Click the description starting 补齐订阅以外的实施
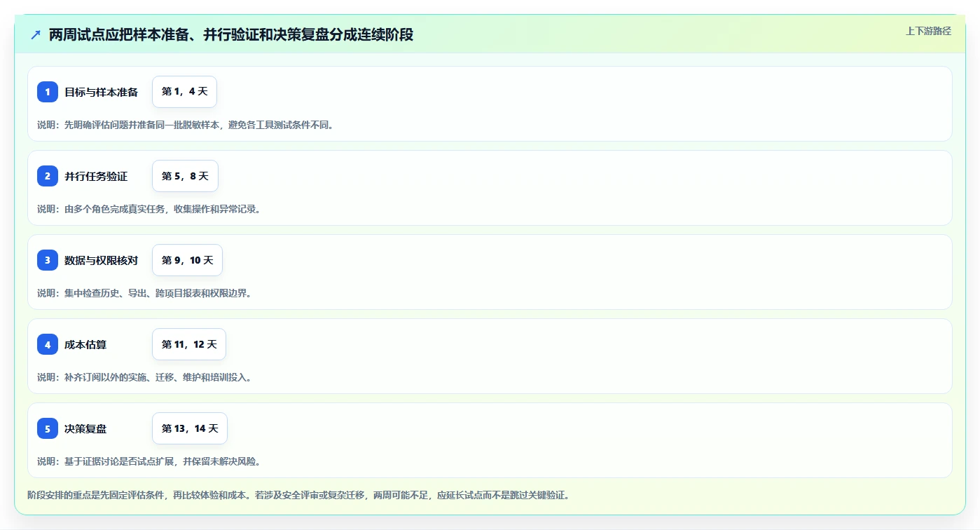The width and height of the screenshot is (980, 530). point(146,377)
